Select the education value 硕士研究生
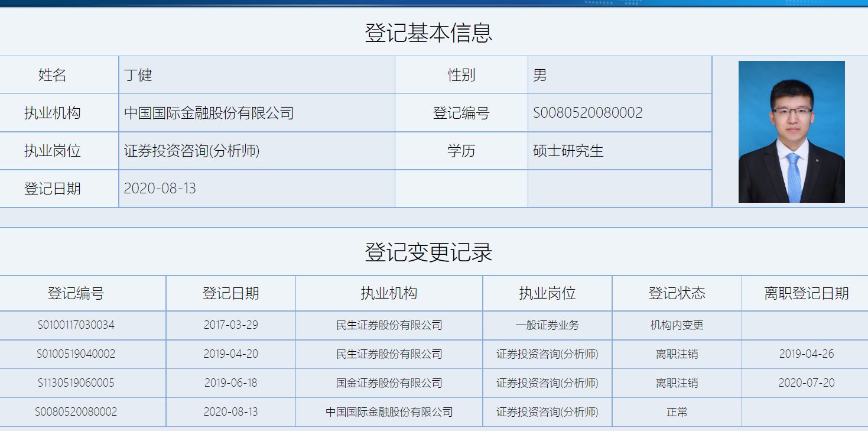The height and width of the screenshot is (431, 868). (568, 151)
